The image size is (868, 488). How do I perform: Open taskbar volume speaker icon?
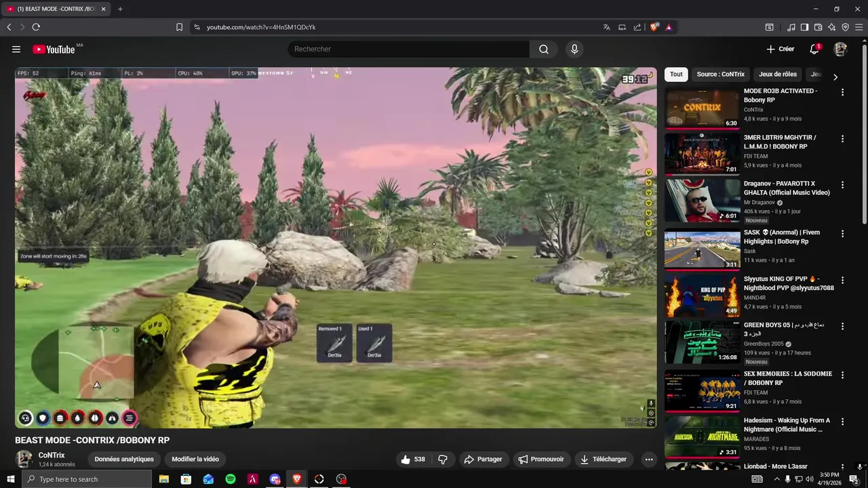point(809,479)
